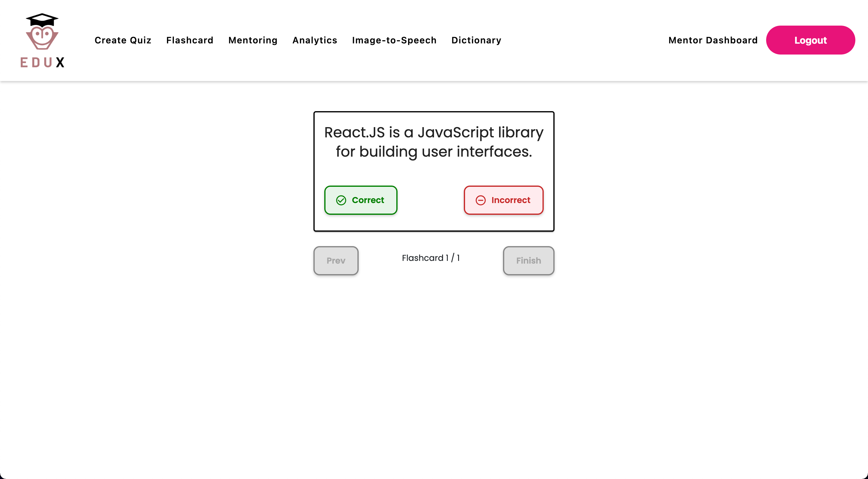The height and width of the screenshot is (479, 868).
Task: Click the green checkmark circle icon
Action: tap(341, 200)
